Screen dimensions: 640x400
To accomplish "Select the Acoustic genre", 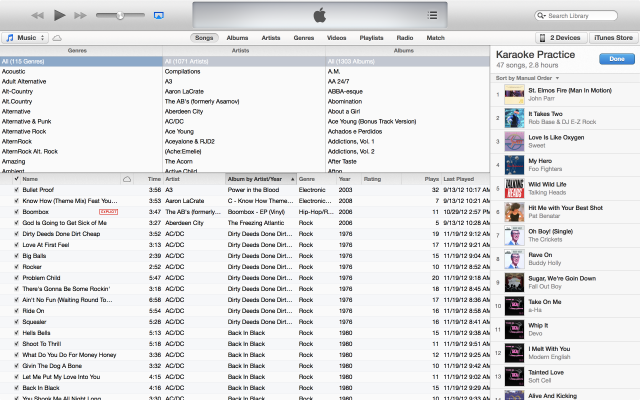I will 81,71.
